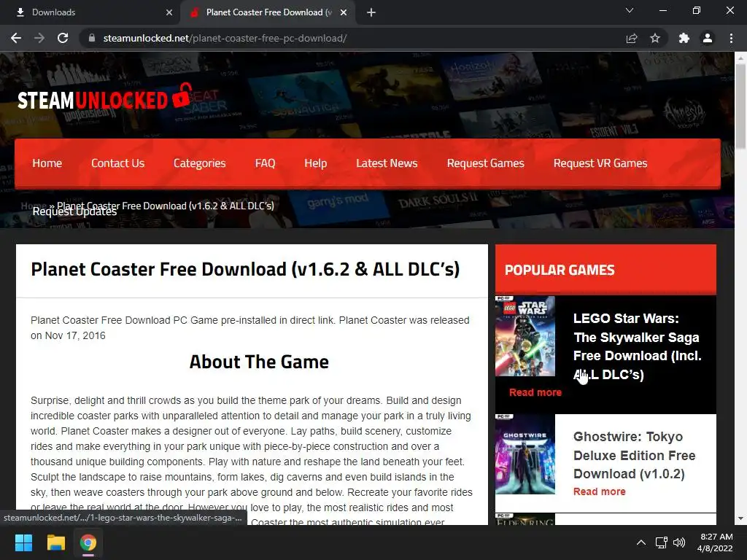Screen dimensions: 747x560
Task: Click the page vertical scrollbar thumb
Action: (740, 106)
